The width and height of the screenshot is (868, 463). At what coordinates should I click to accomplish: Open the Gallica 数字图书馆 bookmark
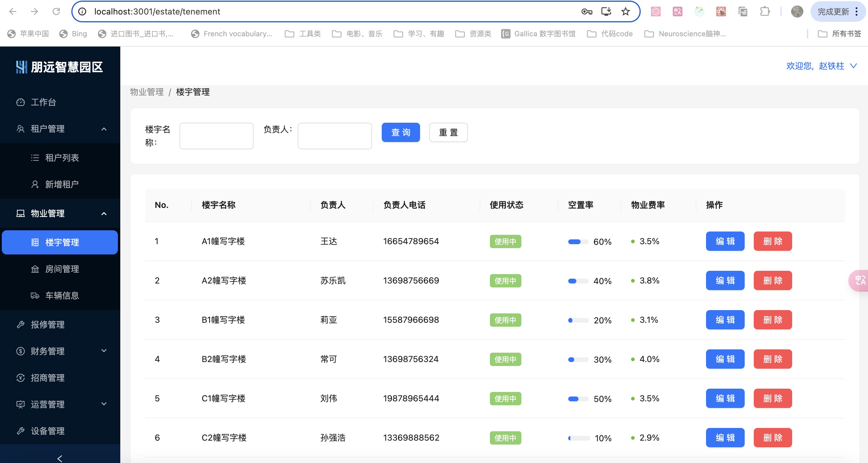(538, 34)
